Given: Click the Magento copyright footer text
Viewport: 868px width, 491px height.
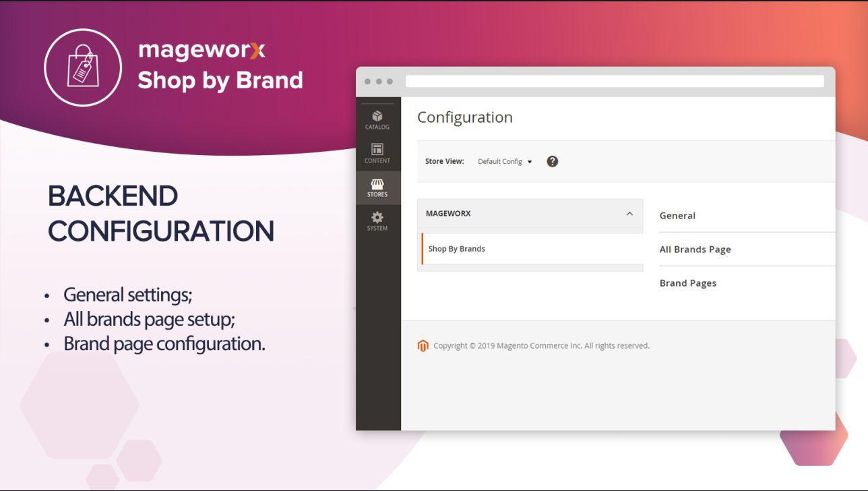Looking at the screenshot, I should click(x=541, y=346).
